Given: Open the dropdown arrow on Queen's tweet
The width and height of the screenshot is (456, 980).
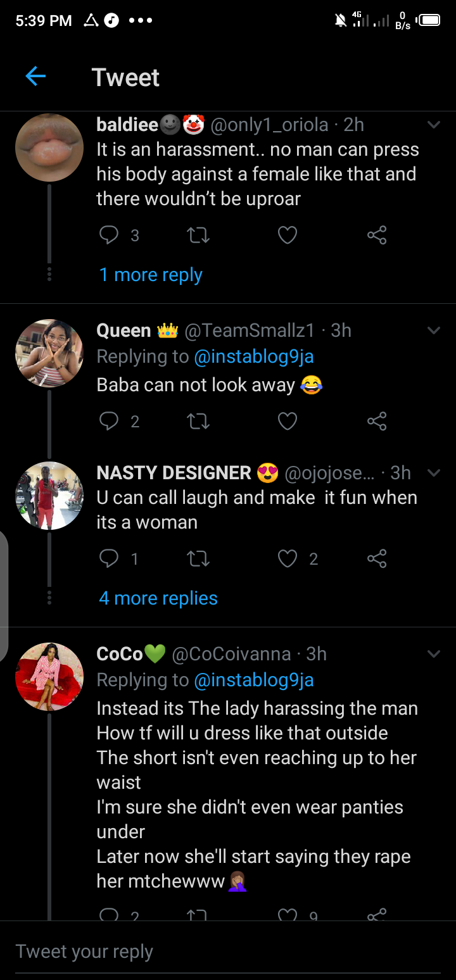Looking at the screenshot, I should tap(434, 330).
